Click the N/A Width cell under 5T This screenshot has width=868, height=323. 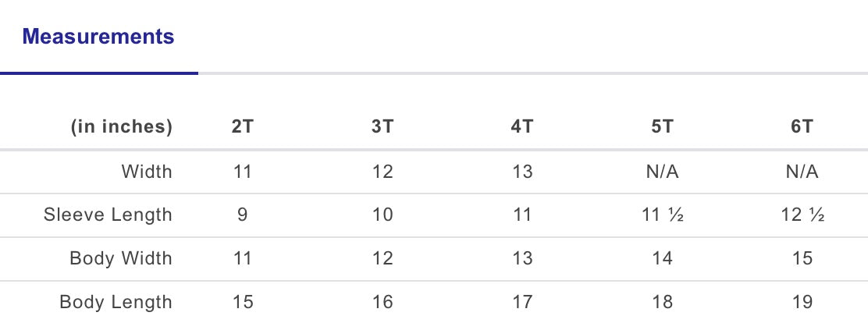662,172
